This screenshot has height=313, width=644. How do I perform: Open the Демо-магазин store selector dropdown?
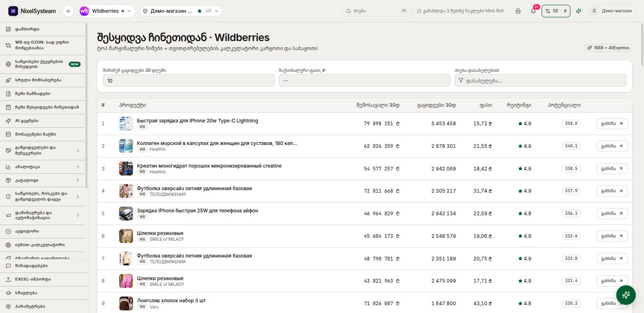(181, 11)
